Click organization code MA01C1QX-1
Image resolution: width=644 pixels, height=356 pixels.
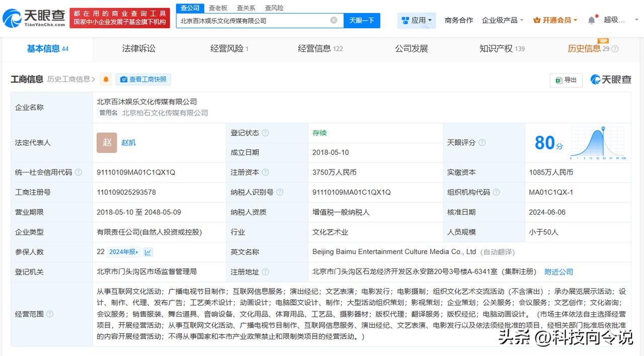551,192
